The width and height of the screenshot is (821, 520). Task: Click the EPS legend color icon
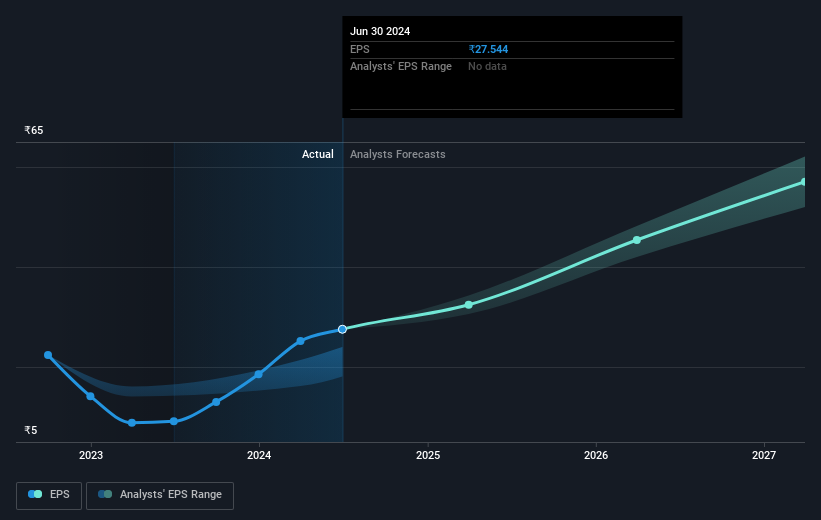click(x=35, y=494)
